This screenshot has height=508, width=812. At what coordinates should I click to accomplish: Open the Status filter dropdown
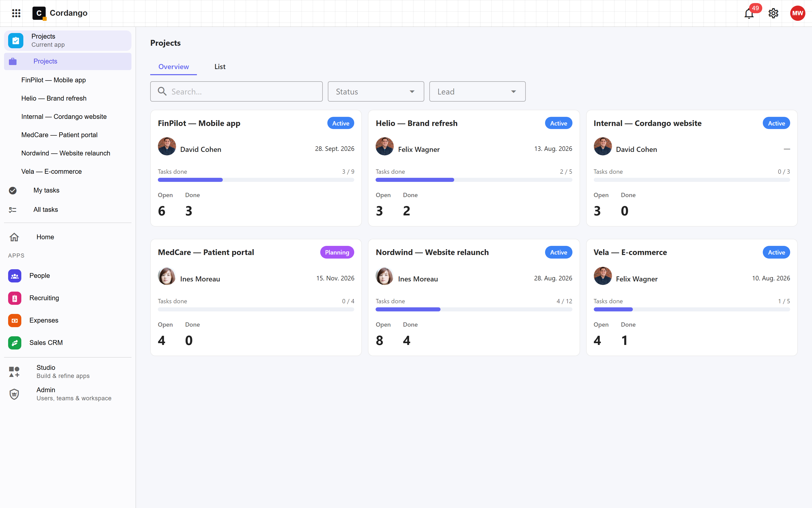point(376,91)
